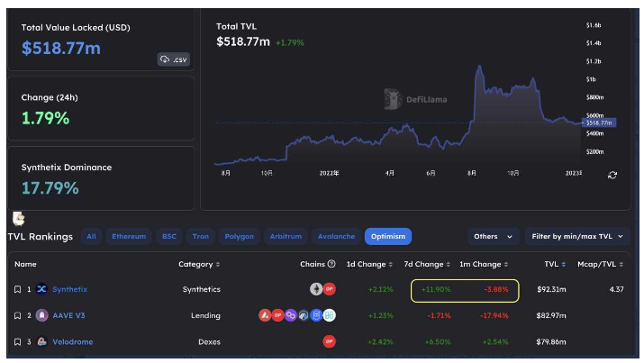The image size is (644, 363).
Task: Click the Synthetix Dominance 17.79% value
Action: (x=50, y=188)
